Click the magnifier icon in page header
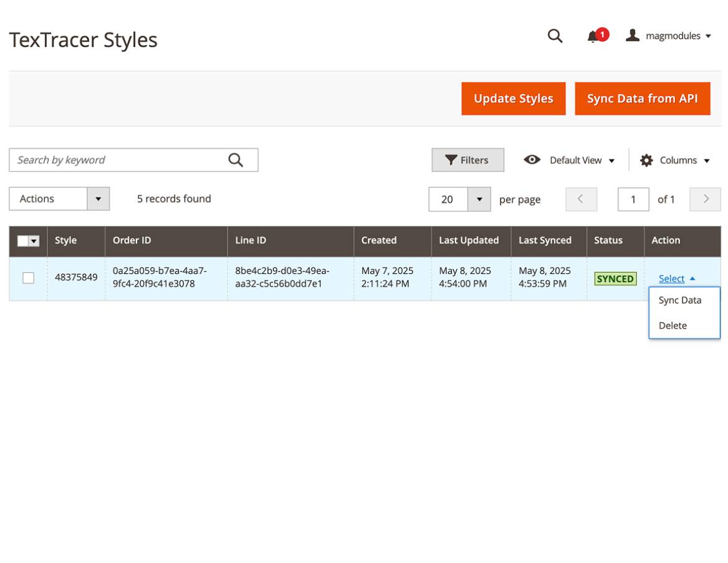Image resolution: width=728 pixels, height=563 pixels. [x=555, y=35]
